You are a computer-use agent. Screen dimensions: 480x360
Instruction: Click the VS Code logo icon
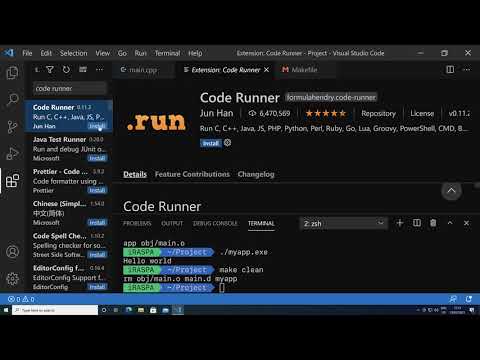(x=9, y=53)
